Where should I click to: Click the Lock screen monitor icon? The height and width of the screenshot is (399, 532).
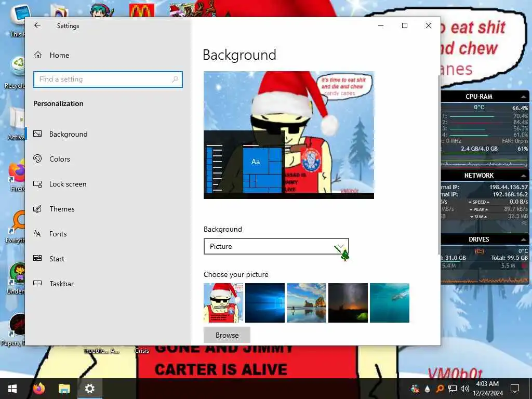click(x=37, y=184)
